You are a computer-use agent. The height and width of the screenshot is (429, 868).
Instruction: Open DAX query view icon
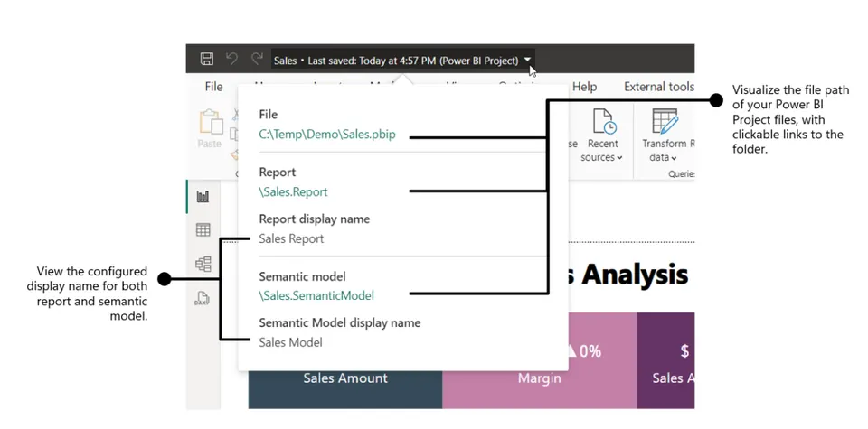click(202, 299)
